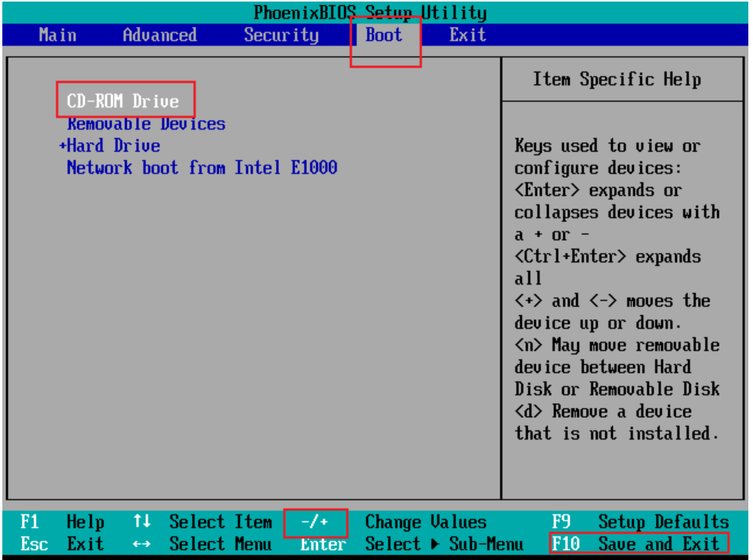Click the F1 key label
The height and width of the screenshot is (560, 753).
coord(30,522)
